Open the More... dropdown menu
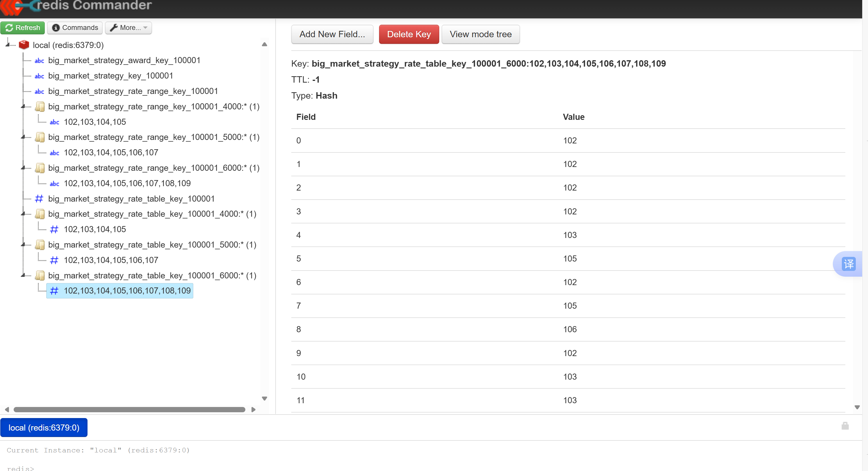The width and height of the screenshot is (868, 471). 128,28
